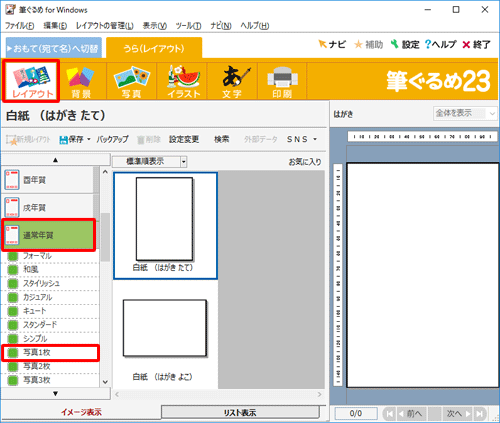Click 設定変更 button

coord(184,139)
